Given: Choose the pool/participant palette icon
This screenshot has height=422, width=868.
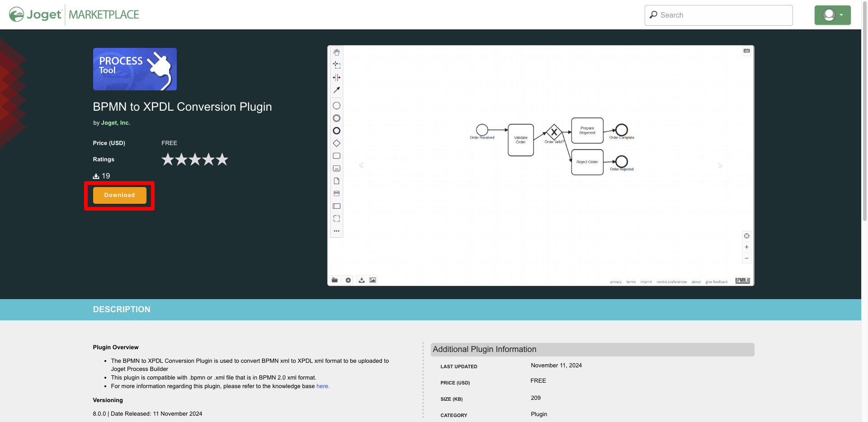Looking at the screenshot, I should [x=336, y=206].
